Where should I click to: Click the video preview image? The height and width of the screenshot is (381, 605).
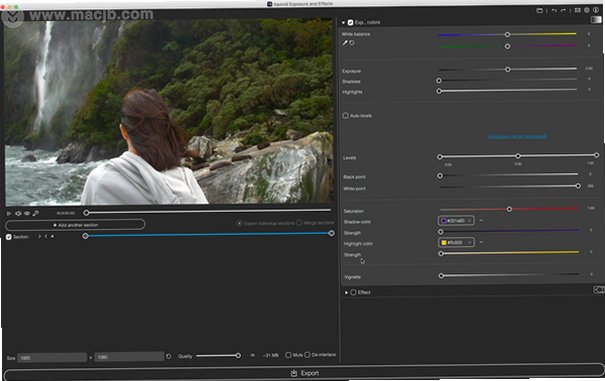click(x=169, y=112)
